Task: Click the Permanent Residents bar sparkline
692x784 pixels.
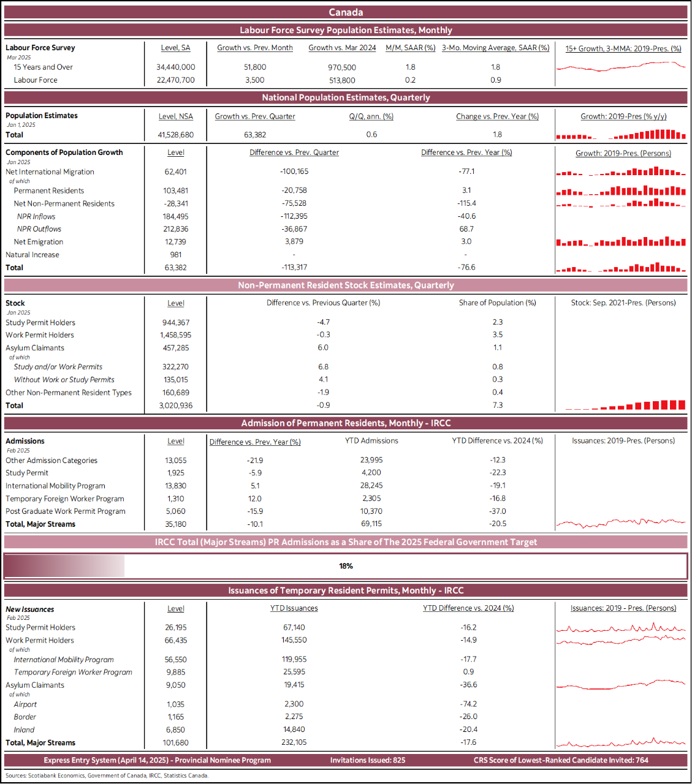Action: coord(621,191)
